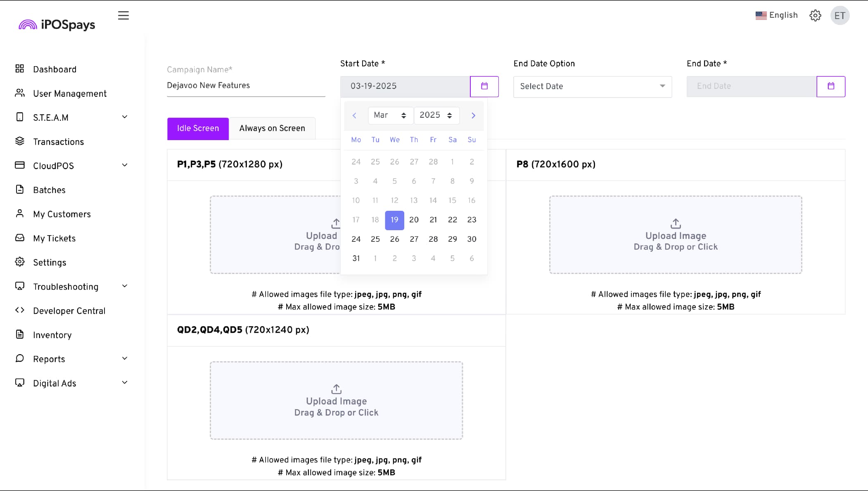Click the Start Date calendar icon
The width and height of the screenshot is (868, 491).
tap(484, 86)
